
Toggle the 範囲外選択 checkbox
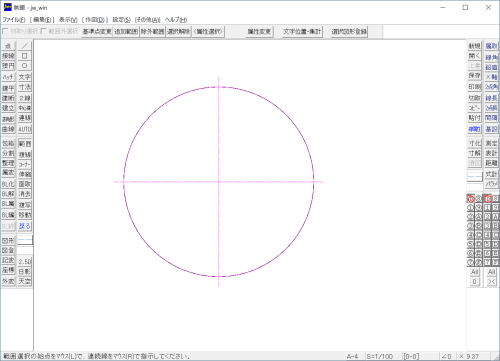point(59,31)
